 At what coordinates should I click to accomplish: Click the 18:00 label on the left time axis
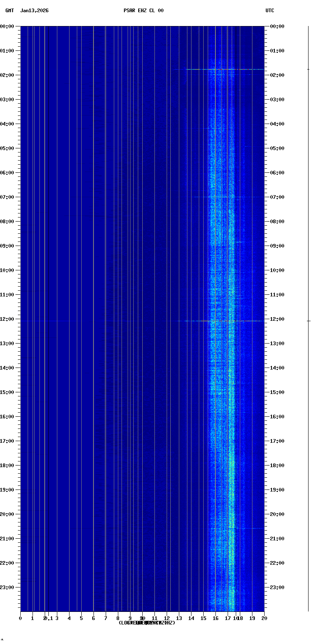(7, 466)
